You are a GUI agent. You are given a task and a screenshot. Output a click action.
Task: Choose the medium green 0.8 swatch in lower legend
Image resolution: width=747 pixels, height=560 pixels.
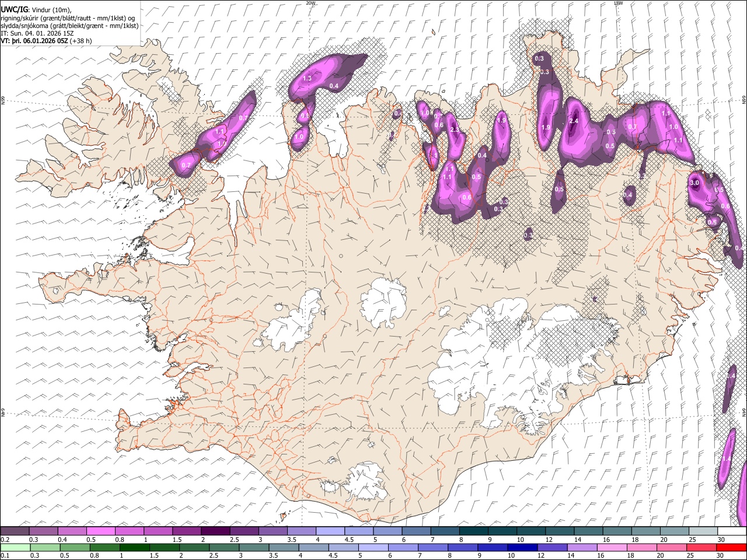105,547
